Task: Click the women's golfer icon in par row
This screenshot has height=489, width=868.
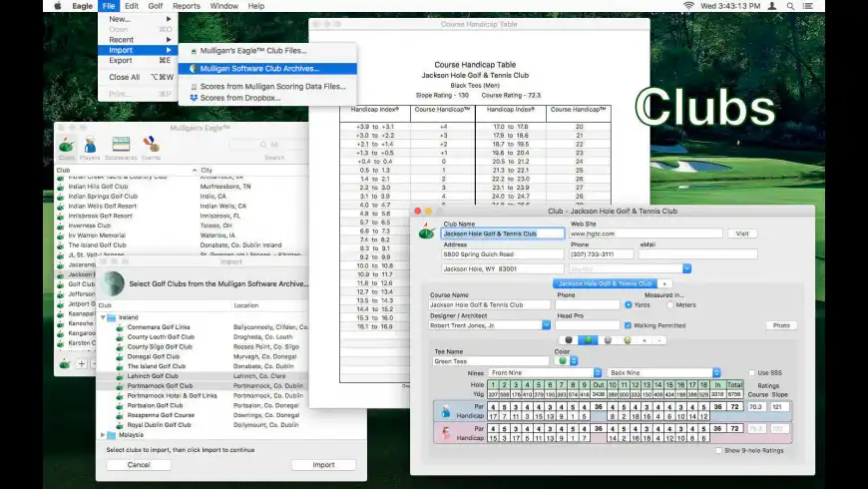Action: (446, 432)
